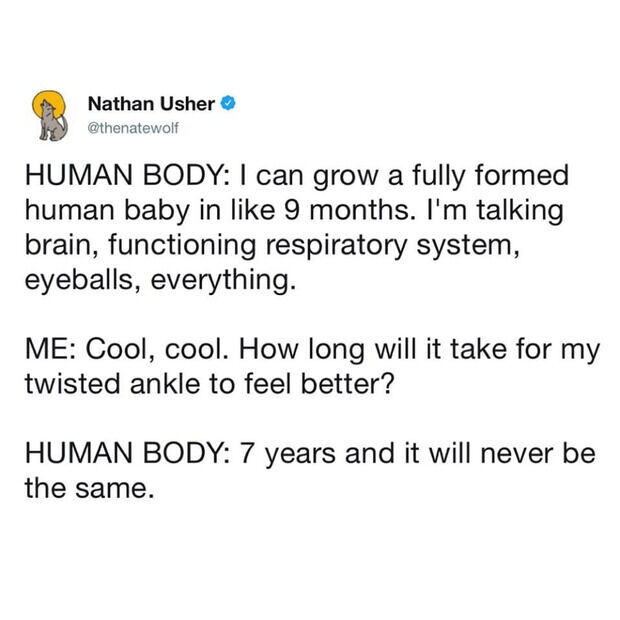Image resolution: width=620 pixels, height=620 pixels.
Task: Click the phrase "twisted ankle"
Action: (x=113, y=384)
